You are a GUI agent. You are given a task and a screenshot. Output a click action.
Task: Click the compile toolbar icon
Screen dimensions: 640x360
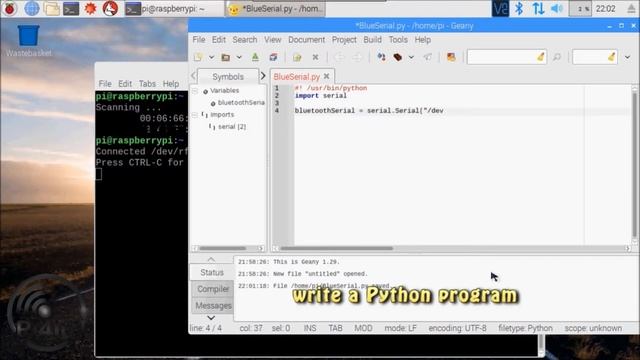pos(381,57)
